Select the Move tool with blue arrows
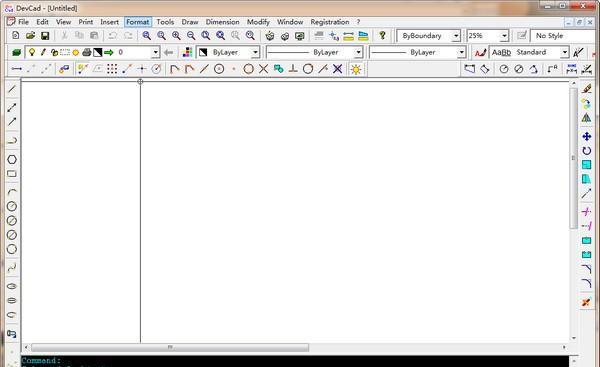The height and width of the screenshot is (367, 600). [x=587, y=136]
